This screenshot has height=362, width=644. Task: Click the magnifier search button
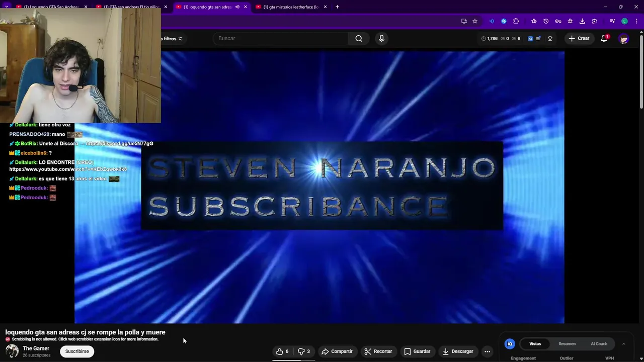pos(359,39)
